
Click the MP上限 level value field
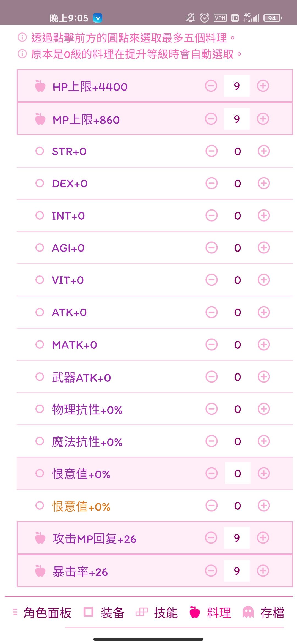pyautogui.click(x=237, y=119)
